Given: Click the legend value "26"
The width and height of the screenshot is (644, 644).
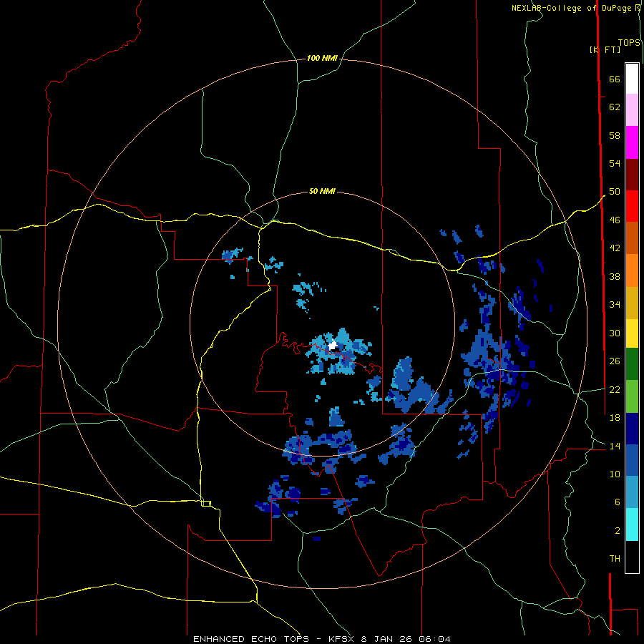Looking at the screenshot, I should (615, 361).
